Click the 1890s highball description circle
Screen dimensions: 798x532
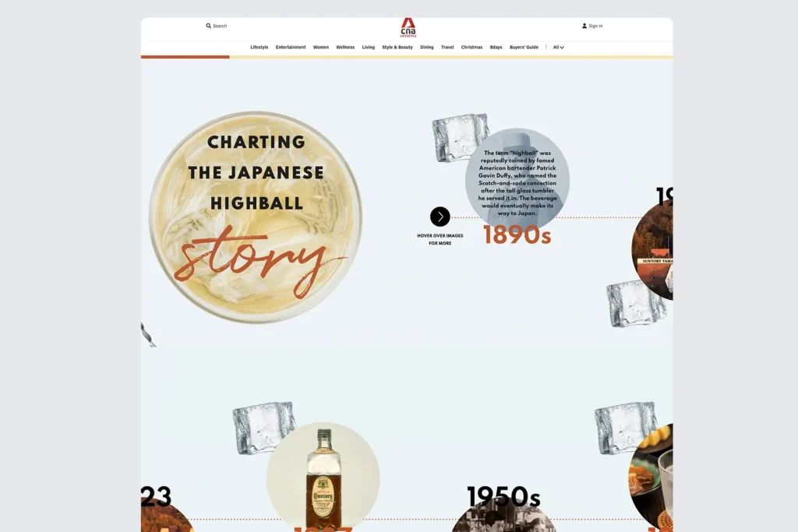click(x=517, y=181)
